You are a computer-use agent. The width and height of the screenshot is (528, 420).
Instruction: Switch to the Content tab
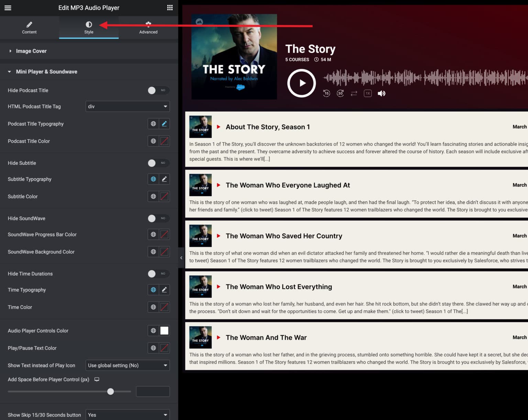pos(29,27)
